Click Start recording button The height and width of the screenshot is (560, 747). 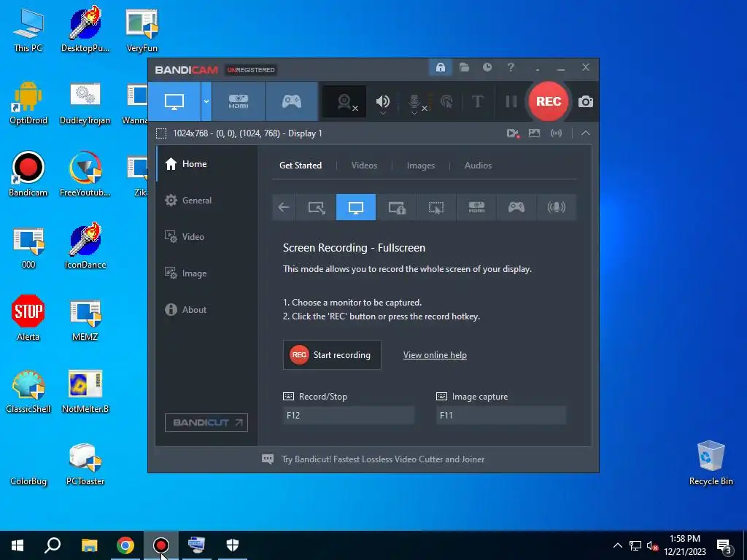pos(332,355)
